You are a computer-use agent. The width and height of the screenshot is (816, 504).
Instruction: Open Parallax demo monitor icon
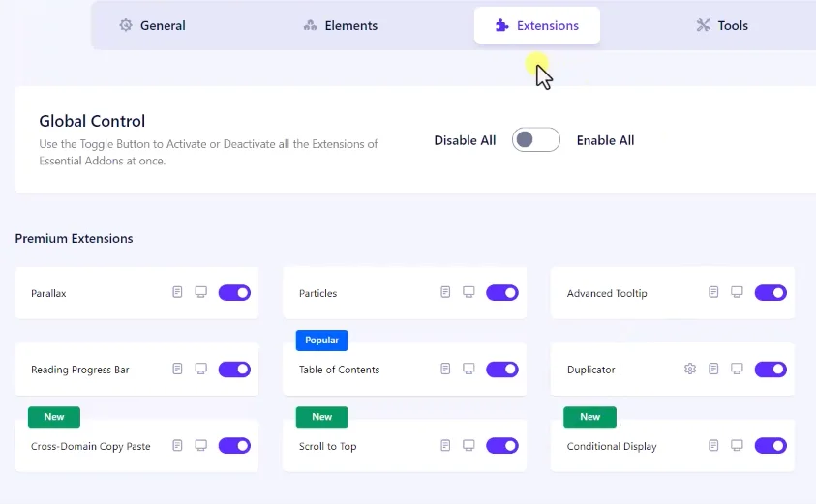click(201, 292)
